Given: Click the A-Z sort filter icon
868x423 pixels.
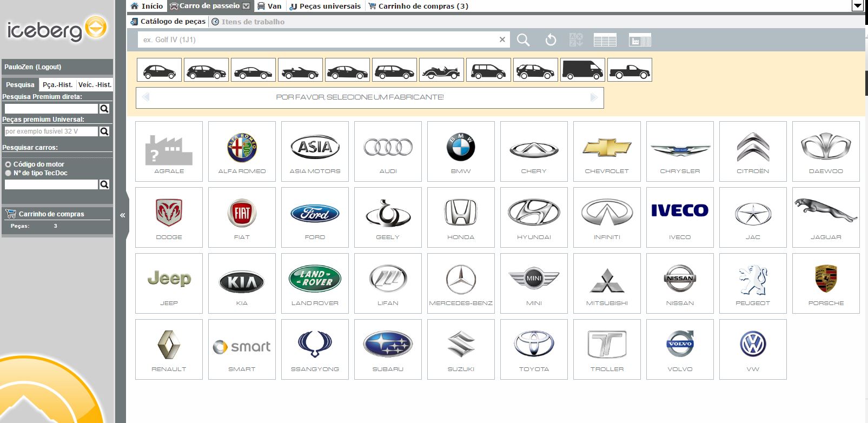Looking at the screenshot, I should click(576, 39).
